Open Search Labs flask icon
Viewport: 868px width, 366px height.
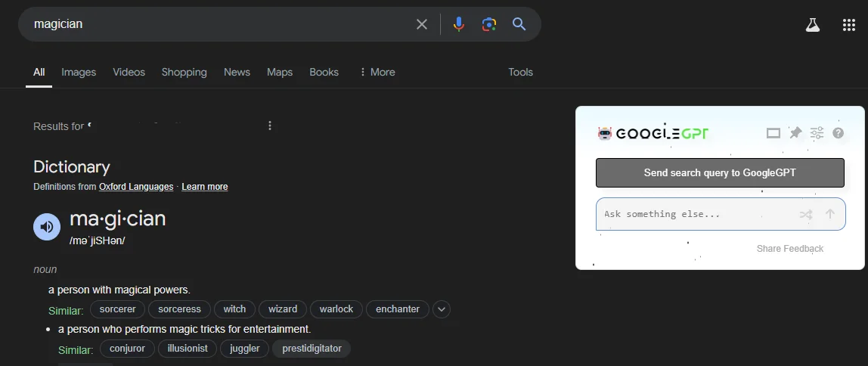[x=812, y=25]
